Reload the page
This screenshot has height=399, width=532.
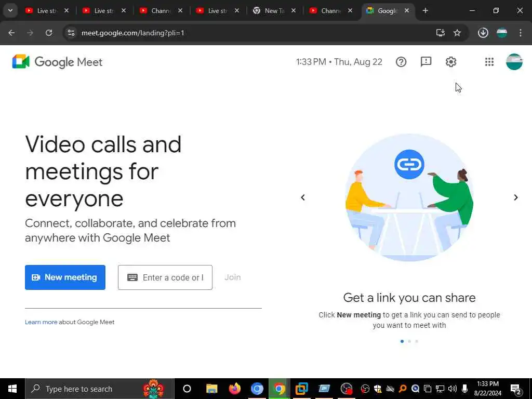click(49, 33)
